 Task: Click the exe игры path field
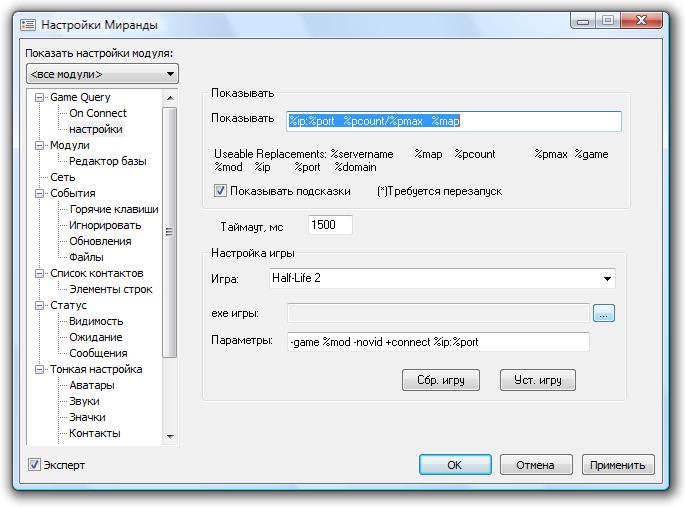(x=438, y=313)
